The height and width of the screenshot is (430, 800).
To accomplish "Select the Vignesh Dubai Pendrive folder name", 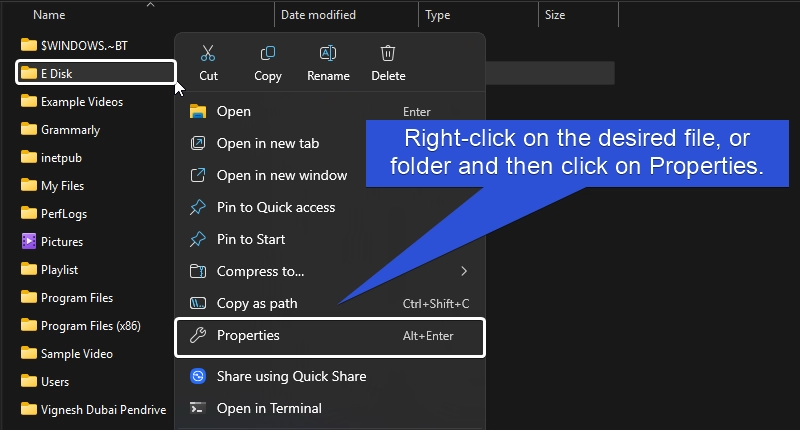I will click(104, 410).
